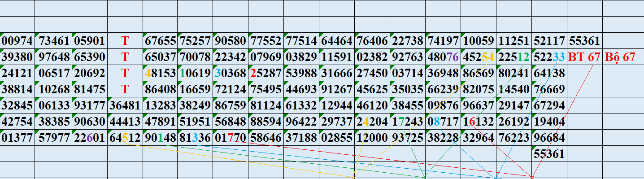Screen dimensions: 644x179
Task: Select the 07969 cell
Action: (x=266, y=57)
